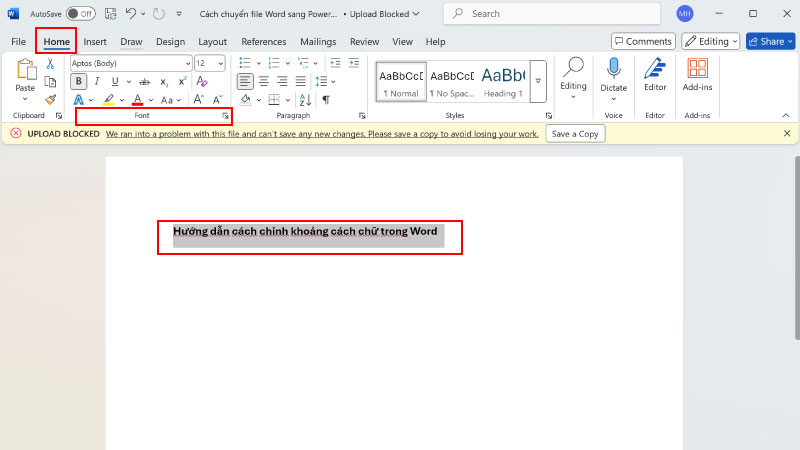The image size is (800, 450).
Task: Open the Editor pane
Action: (x=655, y=75)
